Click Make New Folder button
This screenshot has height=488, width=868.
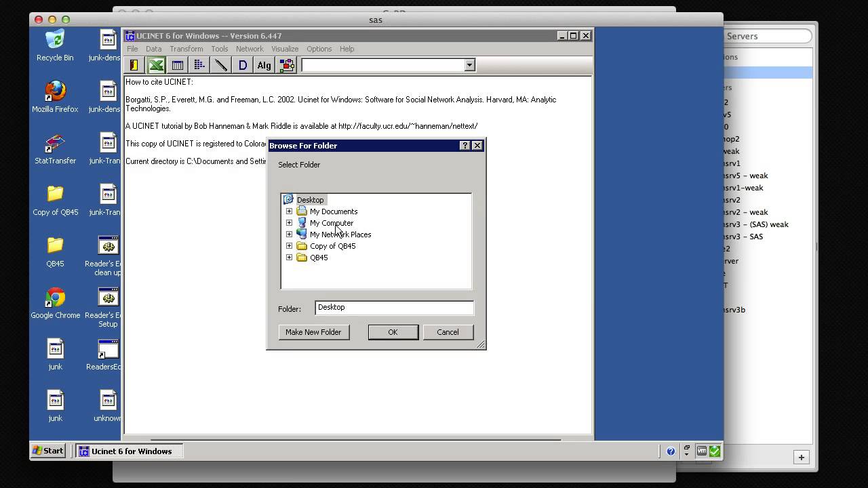[x=313, y=332]
